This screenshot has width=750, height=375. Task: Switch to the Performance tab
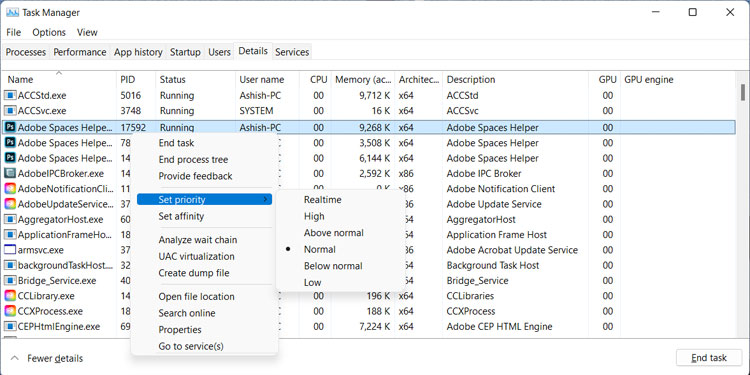[x=80, y=52]
